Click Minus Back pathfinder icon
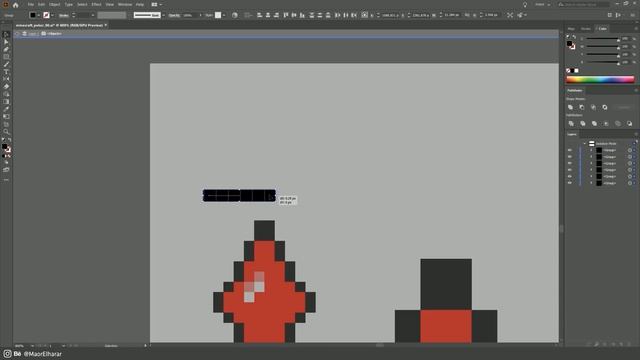The image size is (640, 360). [629, 123]
